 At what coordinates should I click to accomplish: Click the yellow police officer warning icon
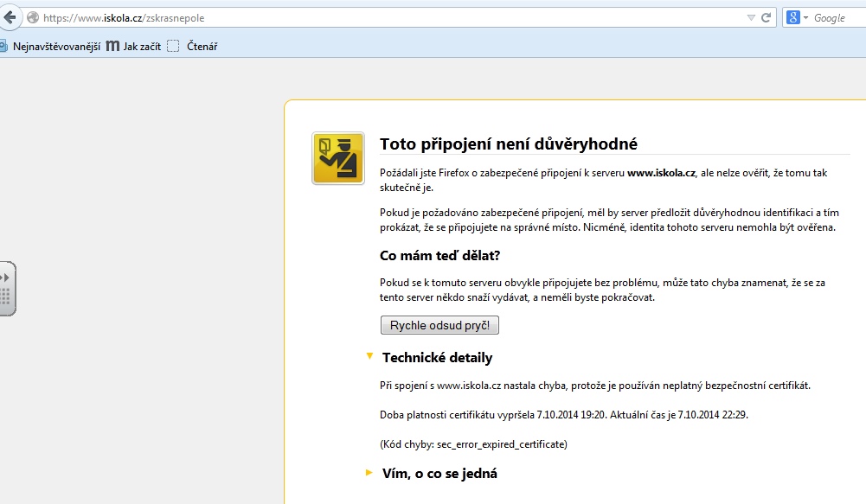pos(337,157)
